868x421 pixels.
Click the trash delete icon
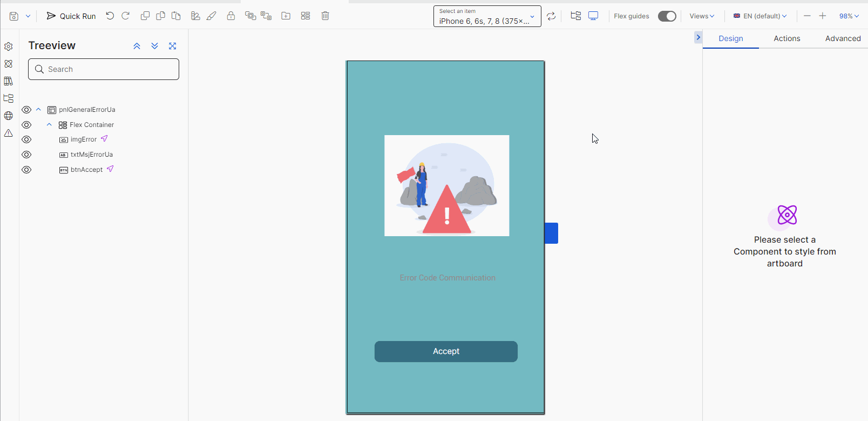pos(325,16)
